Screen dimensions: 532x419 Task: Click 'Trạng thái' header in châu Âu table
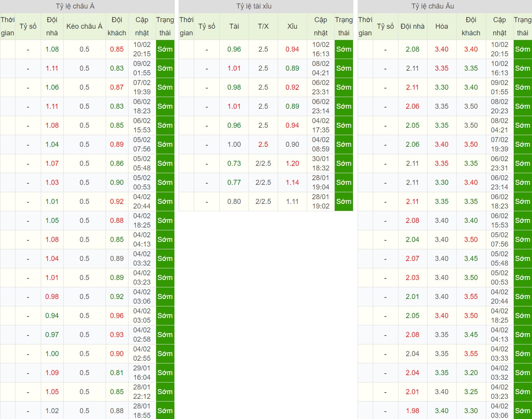coord(522,26)
